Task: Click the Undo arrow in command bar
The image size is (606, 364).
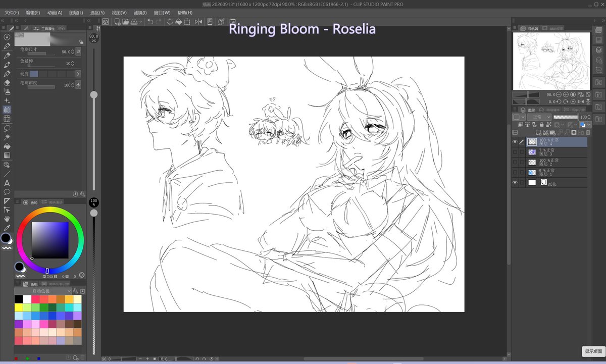Action: pos(150,22)
